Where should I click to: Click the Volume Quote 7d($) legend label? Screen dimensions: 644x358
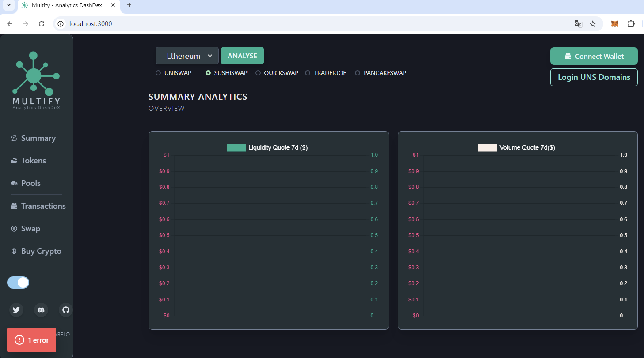(x=527, y=147)
